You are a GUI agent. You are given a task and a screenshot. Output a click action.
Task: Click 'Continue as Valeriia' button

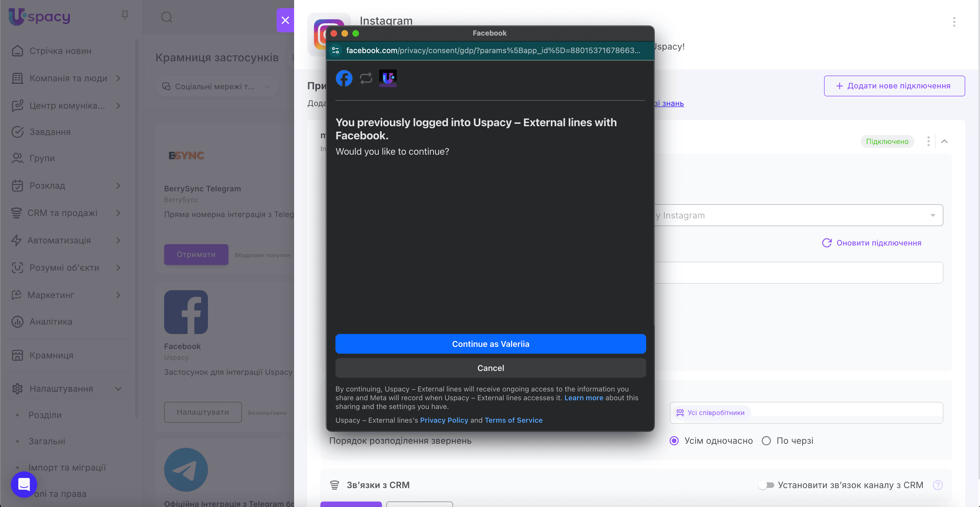coord(490,344)
